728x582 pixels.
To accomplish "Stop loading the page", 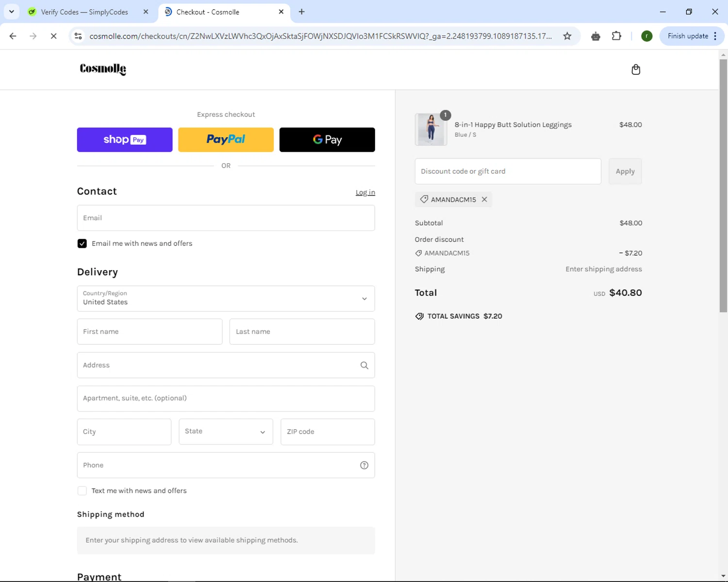I will click(53, 36).
